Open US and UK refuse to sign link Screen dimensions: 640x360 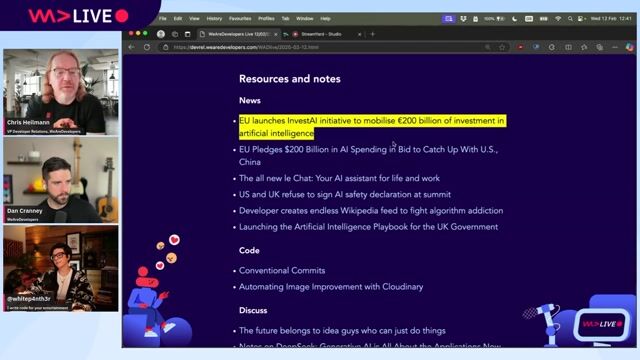click(x=345, y=195)
